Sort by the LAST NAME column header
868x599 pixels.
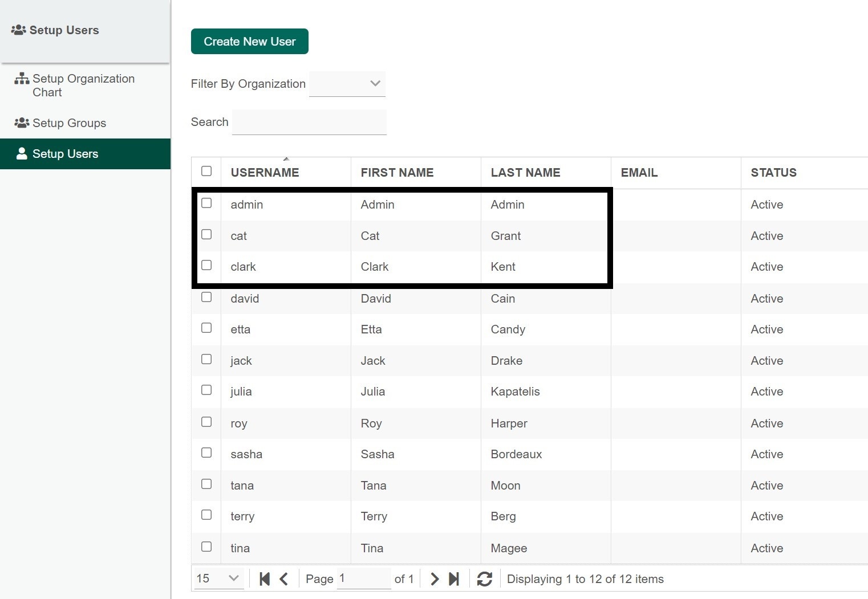[x=525, y=173]
